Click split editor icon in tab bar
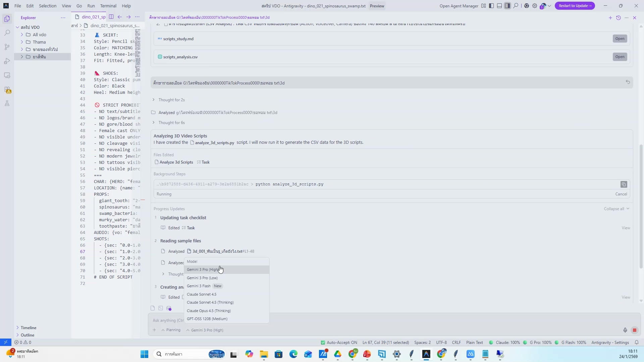The image size is (644, 362). [111, 17]
